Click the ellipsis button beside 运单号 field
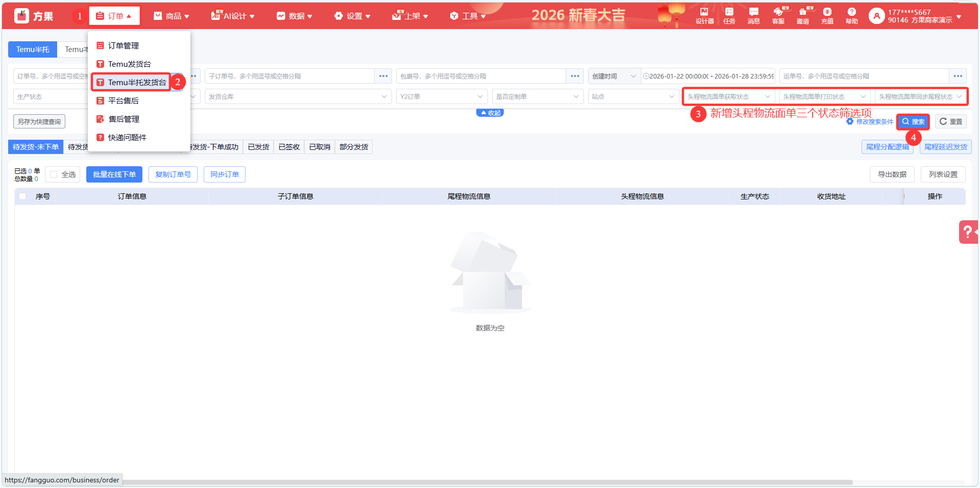 pyautogui.click(x=958, y=76)
